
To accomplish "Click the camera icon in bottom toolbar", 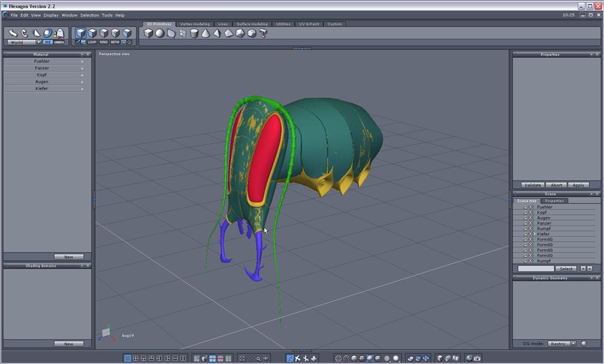I will [477, 358].
